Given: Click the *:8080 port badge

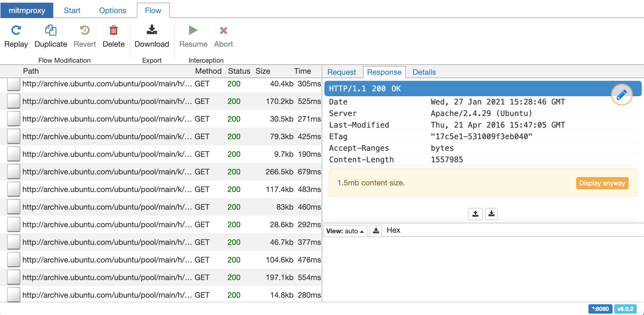Looking at the screenshot, I should pos(600,309).
